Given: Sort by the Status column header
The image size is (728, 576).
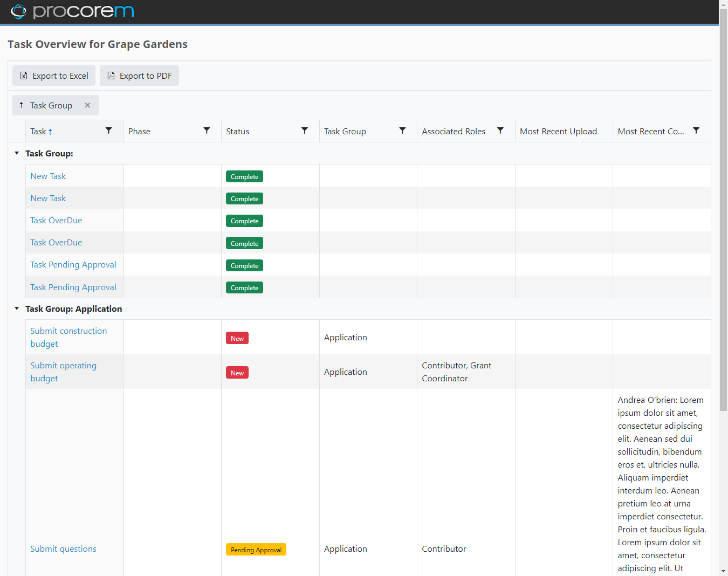Looking at the screenshot, I should pos(237,131).
